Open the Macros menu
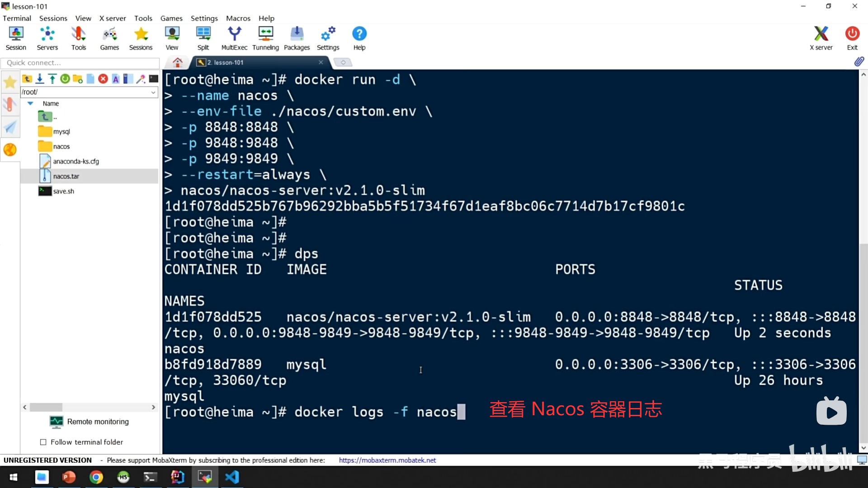868x488 pixels. tap(238, 18)
